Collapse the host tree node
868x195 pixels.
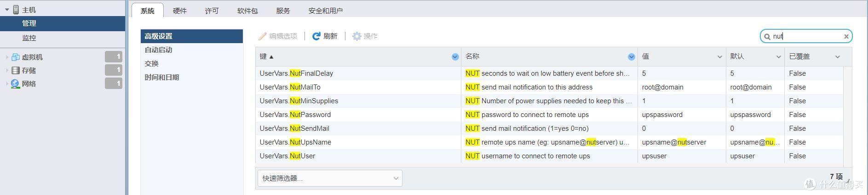(x=7, y=10)
